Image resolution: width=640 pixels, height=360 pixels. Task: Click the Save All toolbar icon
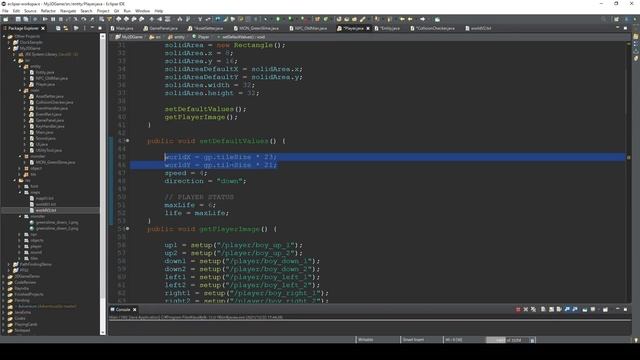[26, 19]
